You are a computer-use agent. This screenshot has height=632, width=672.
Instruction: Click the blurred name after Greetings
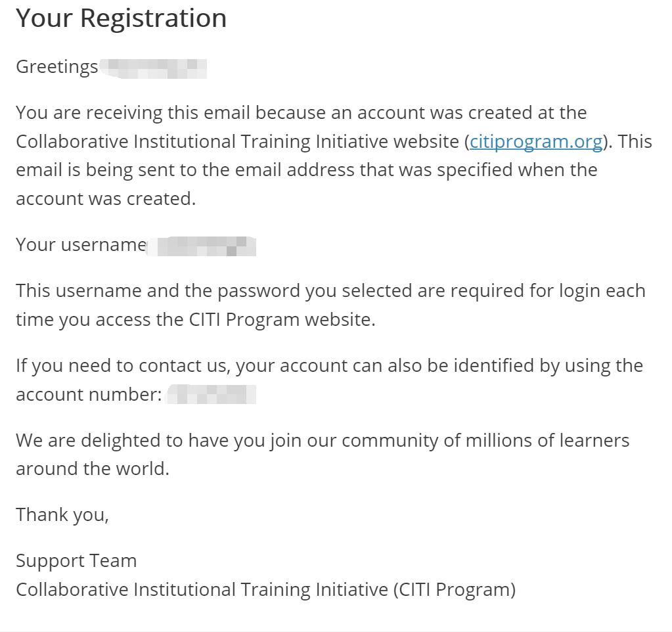click(154, 68)
